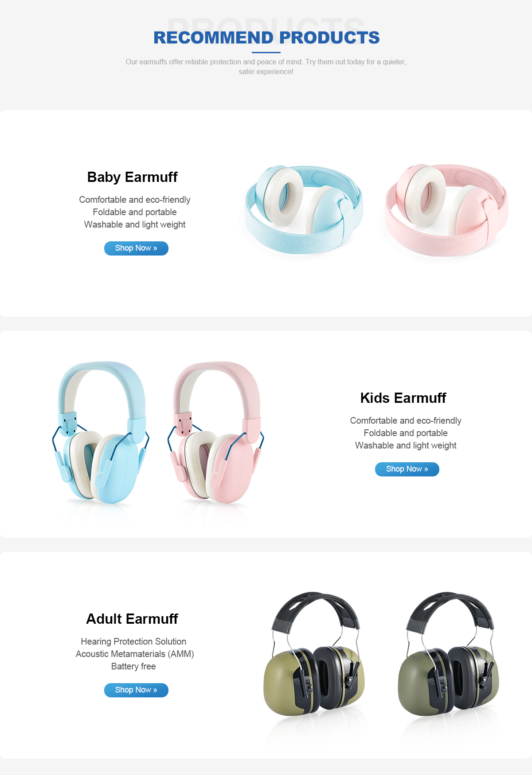The image size is (532, 775).
Task: Click Shop Now under Adult Earmuff
Action: tap(136, 690)
